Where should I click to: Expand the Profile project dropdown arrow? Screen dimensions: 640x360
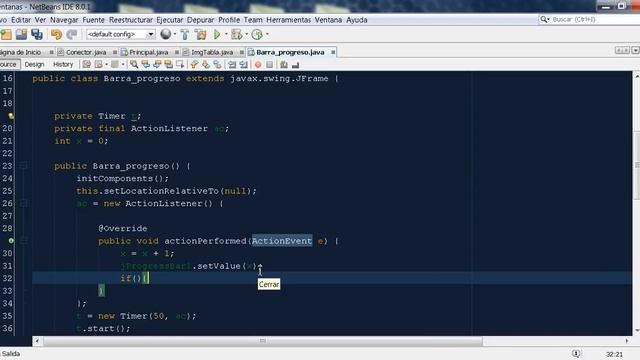[x=267, y=35]
